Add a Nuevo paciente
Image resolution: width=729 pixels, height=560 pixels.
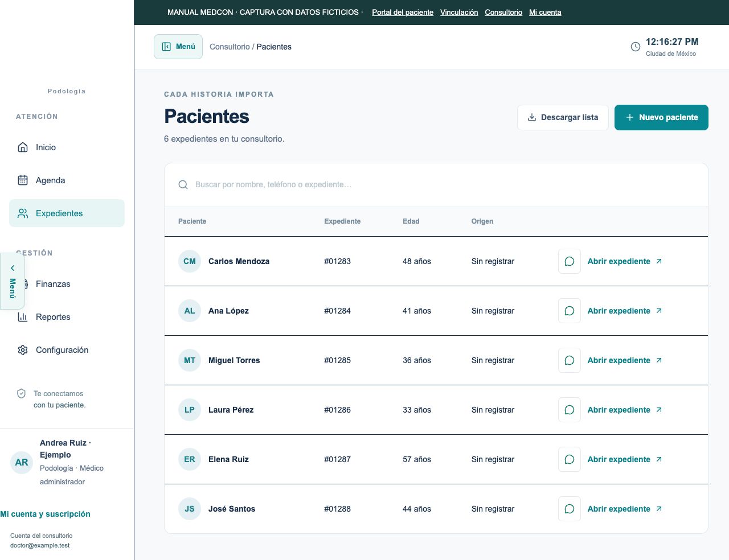[x=661, y=117]
